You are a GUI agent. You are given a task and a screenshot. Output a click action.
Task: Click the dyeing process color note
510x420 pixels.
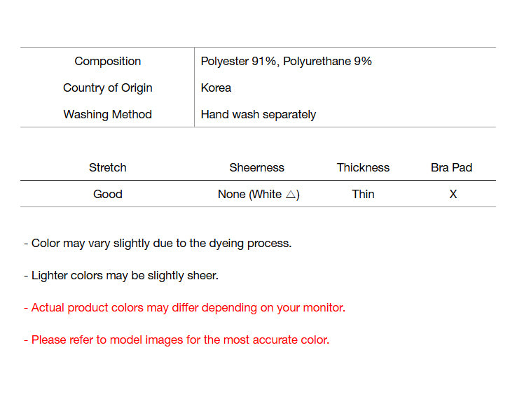click(x=158, y=244)
